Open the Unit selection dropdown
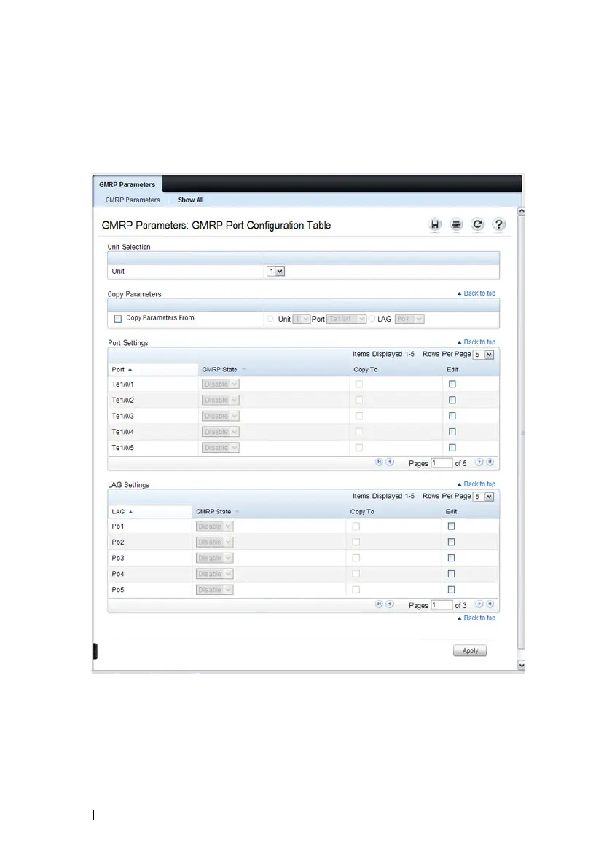This screenshot has height=868, width=612. (x=275, y=271)
